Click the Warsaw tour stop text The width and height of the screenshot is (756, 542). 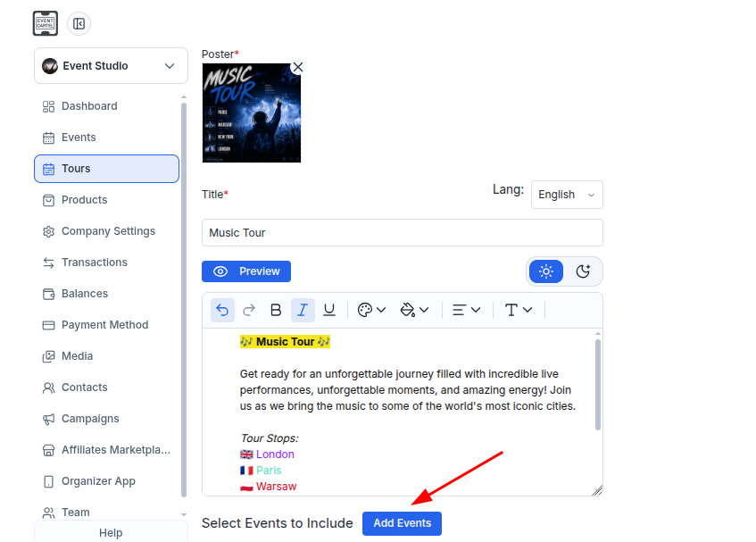[277, 486]
